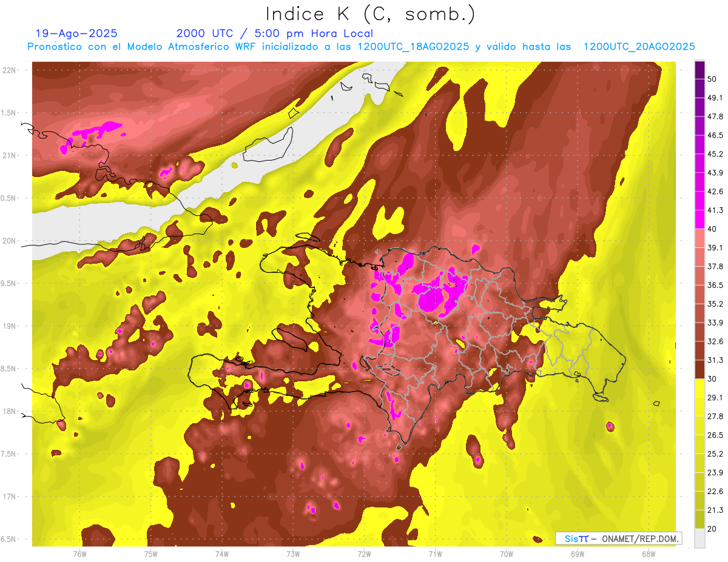
Task: Click the gray swatch below 20 on the legend
Action: (x=699, y=538)
